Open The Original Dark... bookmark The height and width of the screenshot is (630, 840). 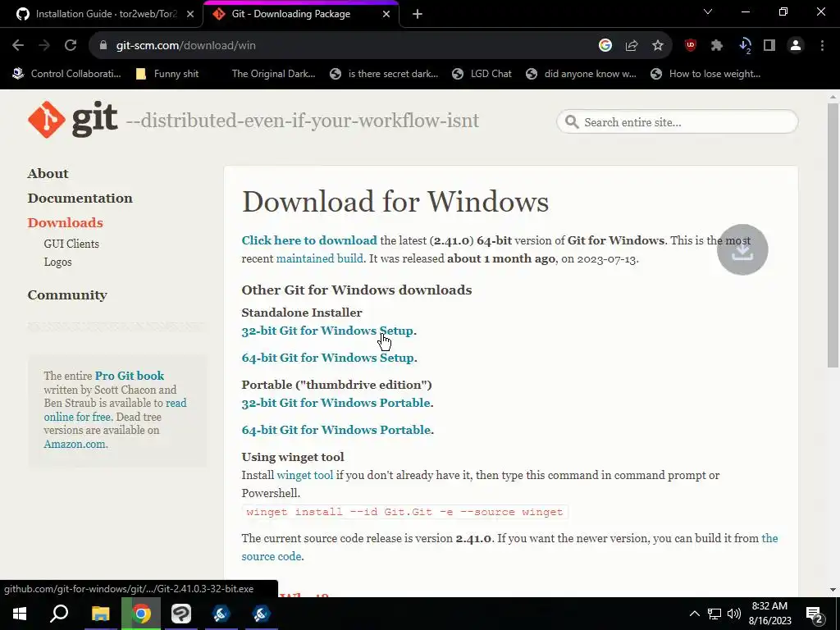(273, 74)
